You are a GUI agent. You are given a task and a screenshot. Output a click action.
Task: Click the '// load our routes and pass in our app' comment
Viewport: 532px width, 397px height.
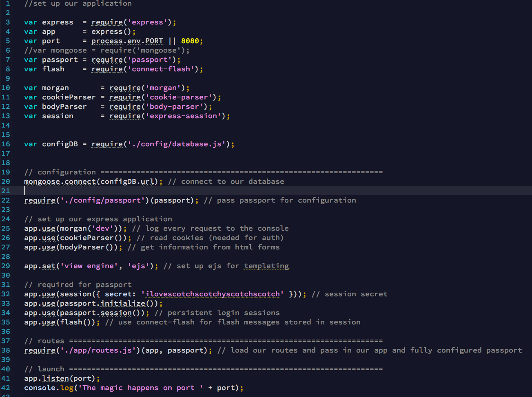click(370, 350)
